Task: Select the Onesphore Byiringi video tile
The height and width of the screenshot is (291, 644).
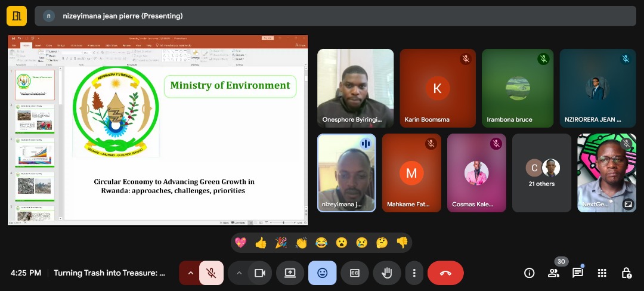Action: pyautogui.click(x=355, y=88)
